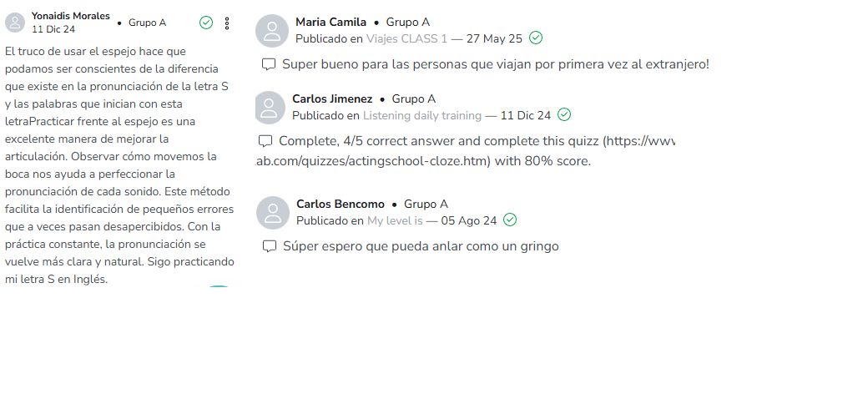The height and width of the screenshot is (404, 868).
Task: Open the My level is link
Action: 396,220
